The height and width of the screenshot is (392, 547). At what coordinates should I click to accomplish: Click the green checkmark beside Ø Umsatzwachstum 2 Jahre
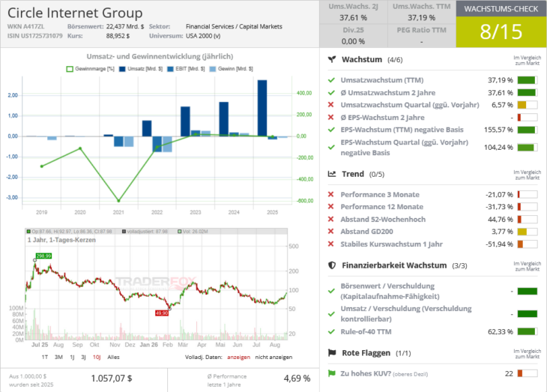[331, 92]
